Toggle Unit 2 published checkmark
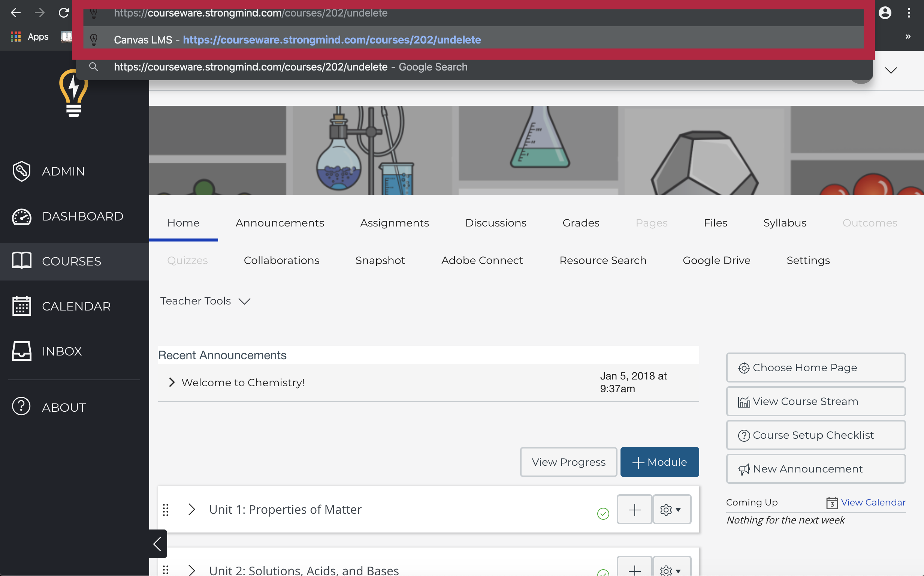This screenshot has height=576, width=924. (x=603, y=573)
